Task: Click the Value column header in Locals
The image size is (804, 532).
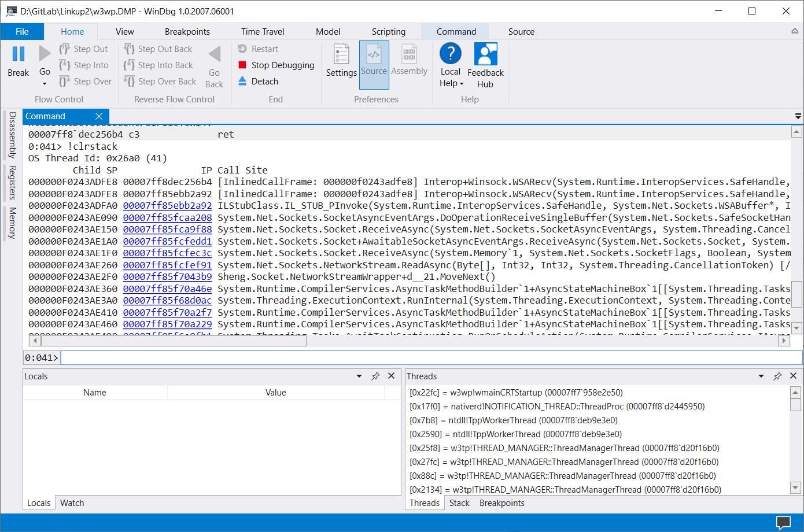Action: point(276,393)
